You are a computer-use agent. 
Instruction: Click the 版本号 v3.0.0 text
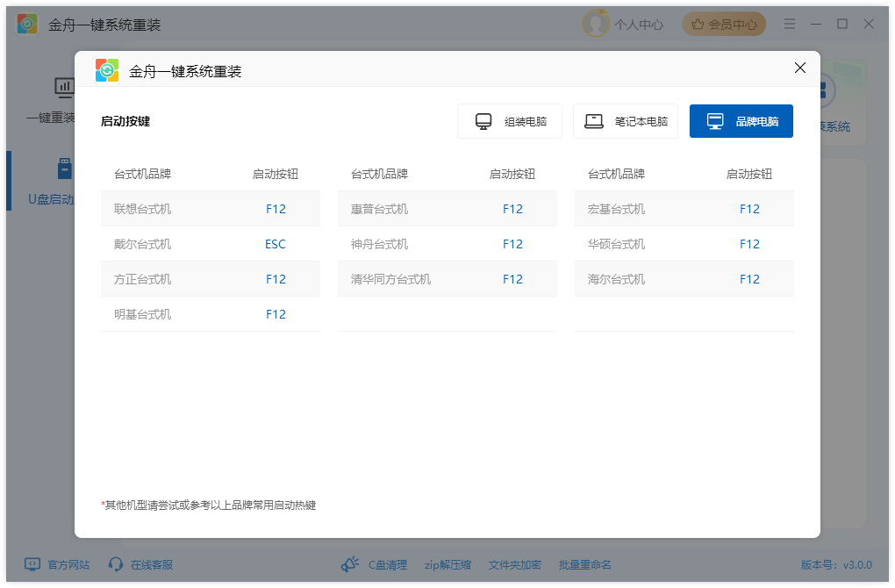(836, 564)
